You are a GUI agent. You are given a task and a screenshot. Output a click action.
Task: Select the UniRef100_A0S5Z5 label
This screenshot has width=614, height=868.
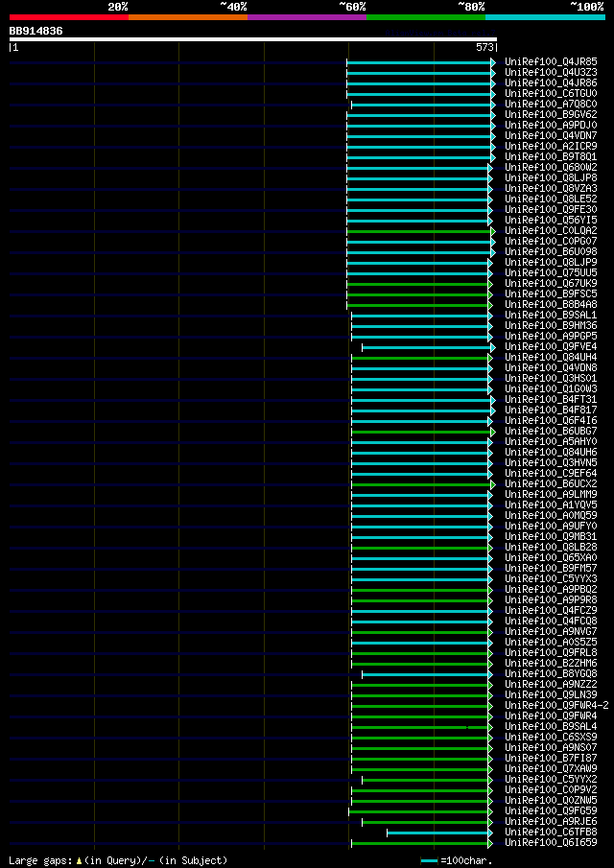[x=551, y=643]
